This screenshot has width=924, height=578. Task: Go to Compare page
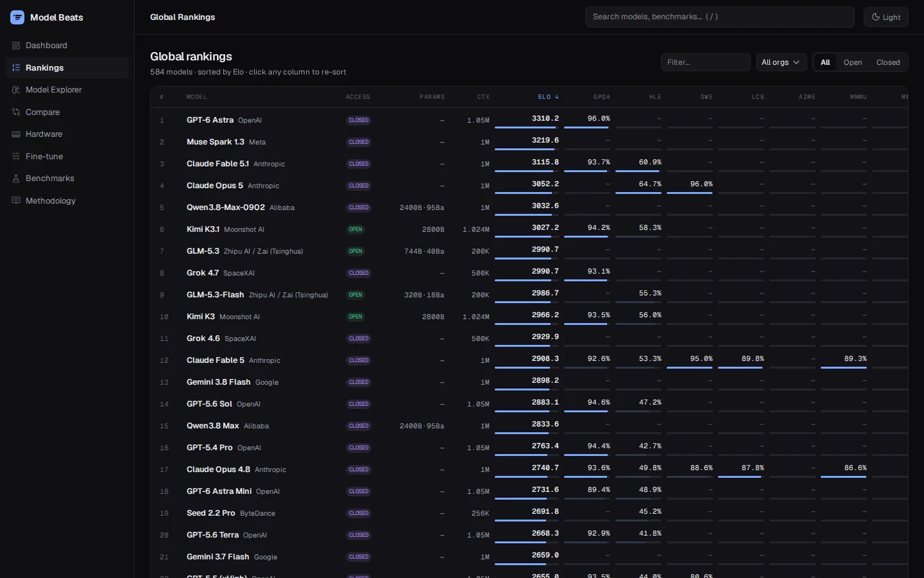pyautogui.click(x=67, y=112)
